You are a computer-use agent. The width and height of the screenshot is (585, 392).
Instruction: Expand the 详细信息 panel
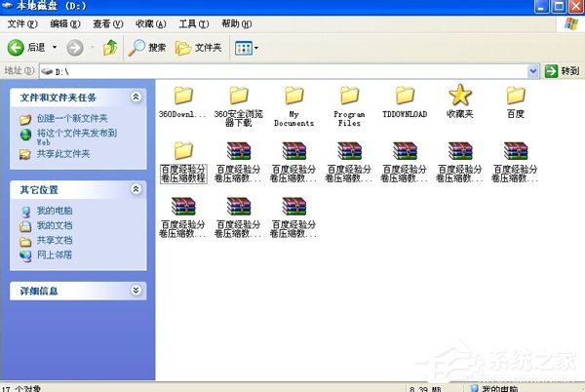click(136, 291)
